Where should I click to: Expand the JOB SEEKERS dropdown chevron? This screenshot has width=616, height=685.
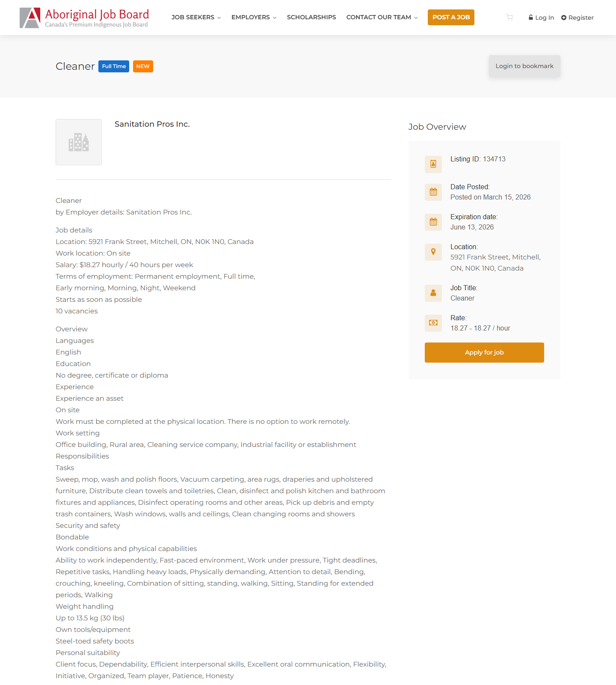(219, 18)
